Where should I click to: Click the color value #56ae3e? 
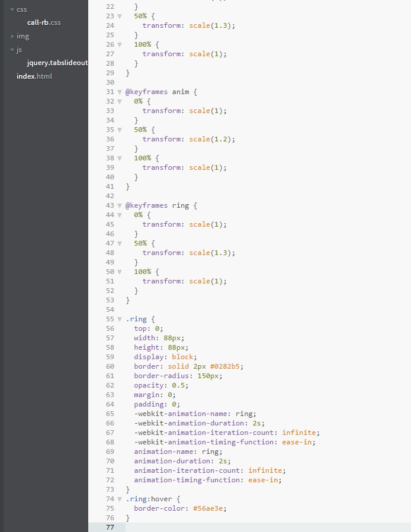[x=208, y=508]
